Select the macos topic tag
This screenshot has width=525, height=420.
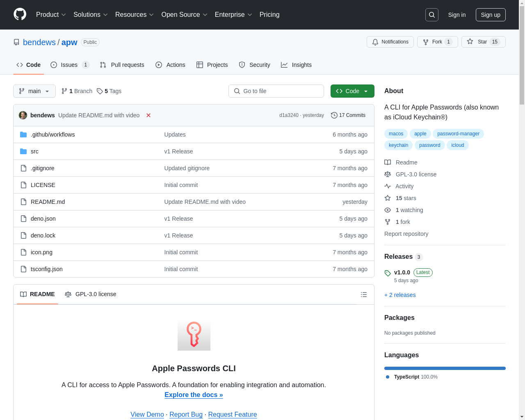click(396, 134)
